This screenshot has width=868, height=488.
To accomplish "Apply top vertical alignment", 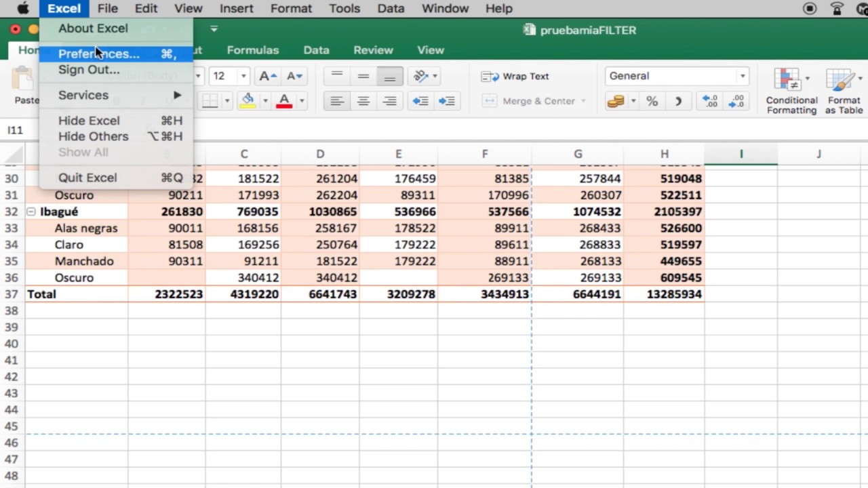I will tap(337, 76).
